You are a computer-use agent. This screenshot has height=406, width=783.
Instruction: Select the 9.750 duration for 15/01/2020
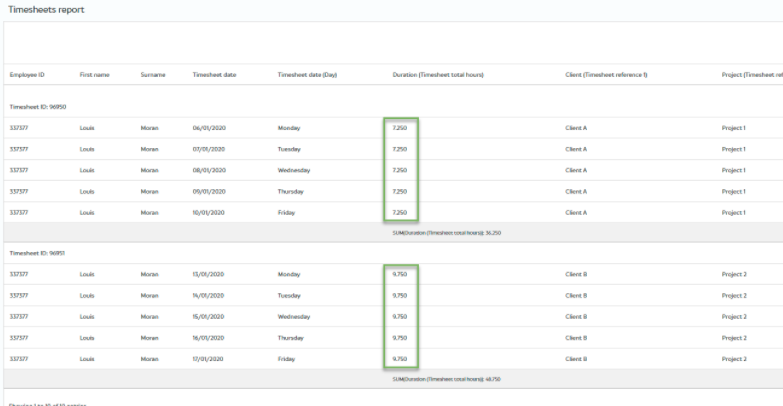[400, 316]
